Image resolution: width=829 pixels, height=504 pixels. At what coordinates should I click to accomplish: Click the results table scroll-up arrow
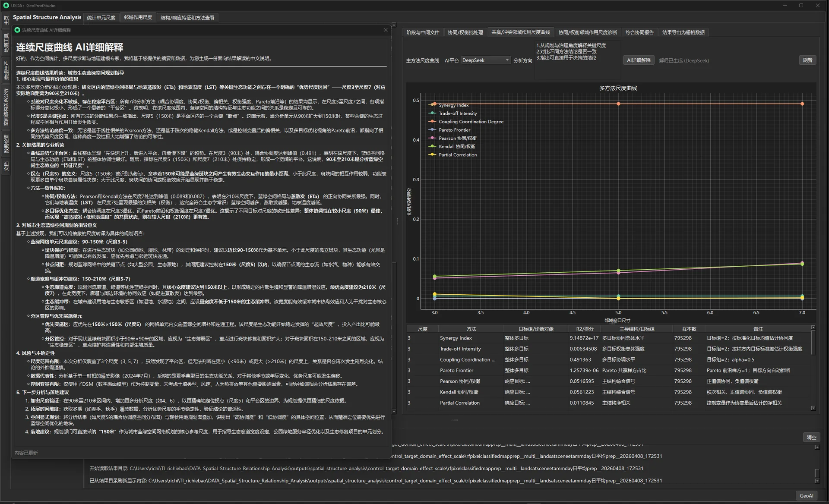click(x=813, y=328)
